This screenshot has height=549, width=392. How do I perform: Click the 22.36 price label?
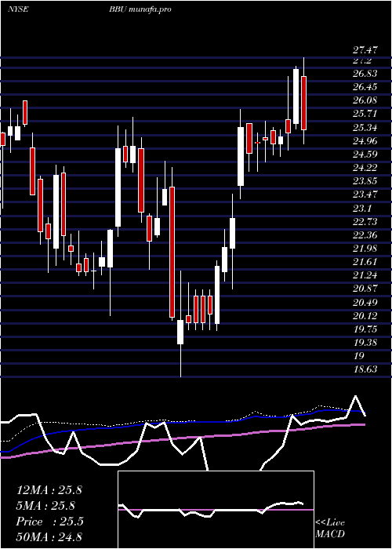coord(365,235)
